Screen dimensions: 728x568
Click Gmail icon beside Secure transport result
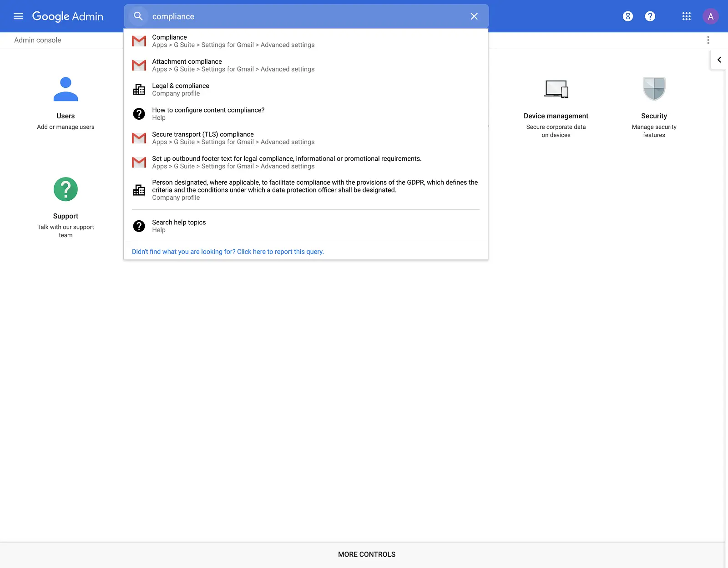pyautogui.click(x=139, y=138)
